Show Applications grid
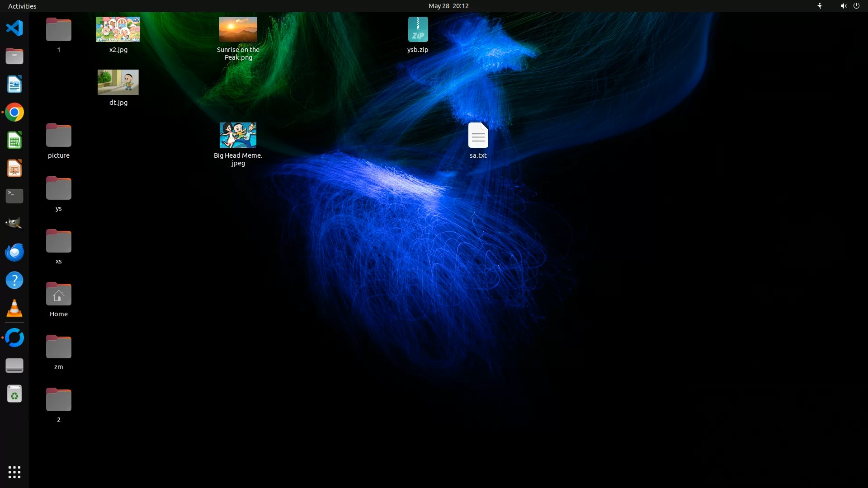 [14, 472]
